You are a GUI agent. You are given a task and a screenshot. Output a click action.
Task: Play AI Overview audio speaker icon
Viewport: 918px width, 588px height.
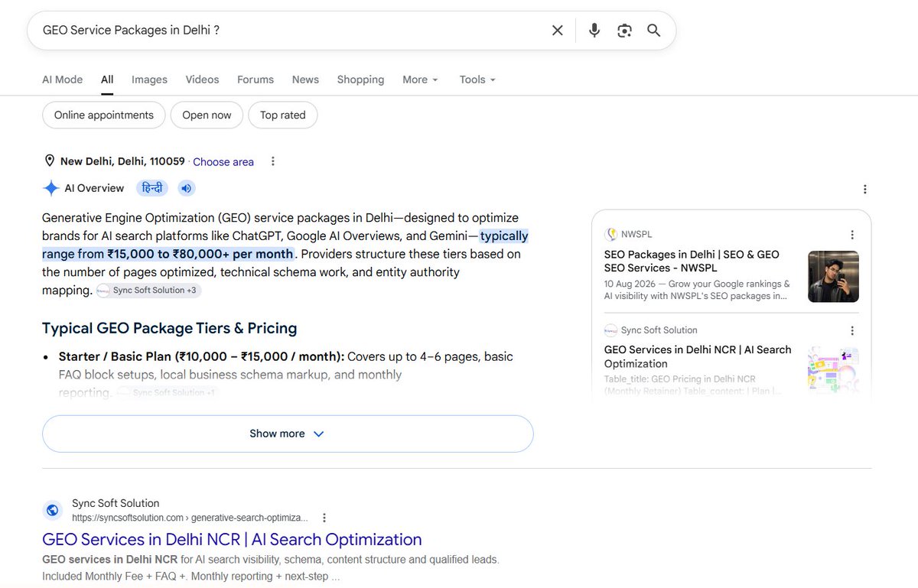click(x=187, y=188)
